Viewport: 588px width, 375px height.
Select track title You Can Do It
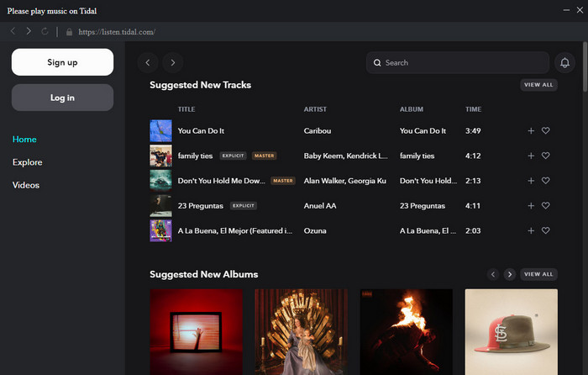coord(201,130)
